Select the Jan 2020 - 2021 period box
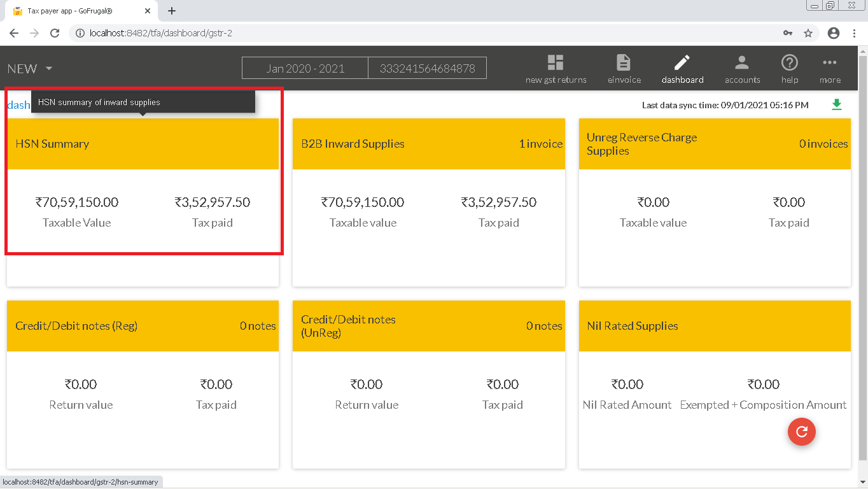 [x=305, y=68]
